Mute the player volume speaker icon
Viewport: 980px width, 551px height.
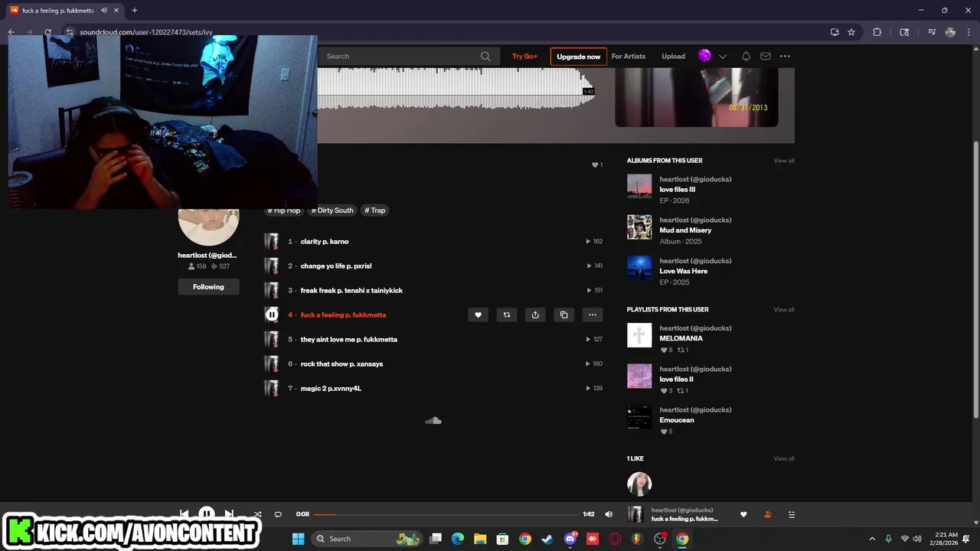point(609,514)
